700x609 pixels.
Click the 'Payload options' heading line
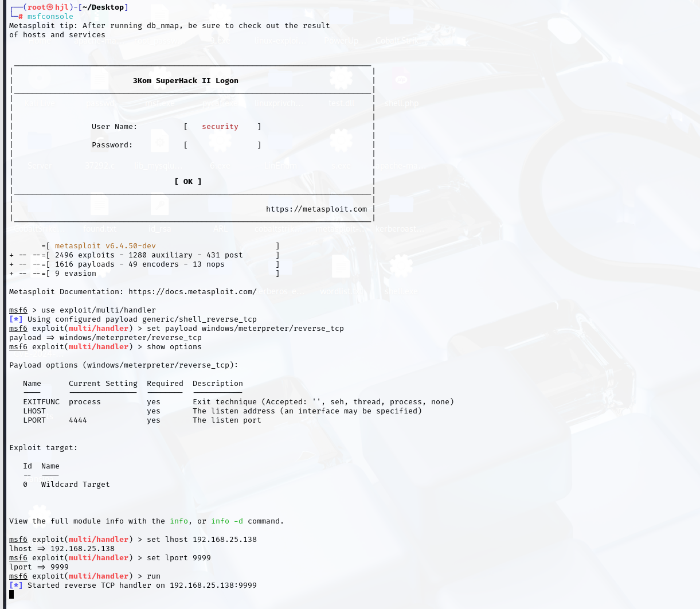(x=124, y=365)
